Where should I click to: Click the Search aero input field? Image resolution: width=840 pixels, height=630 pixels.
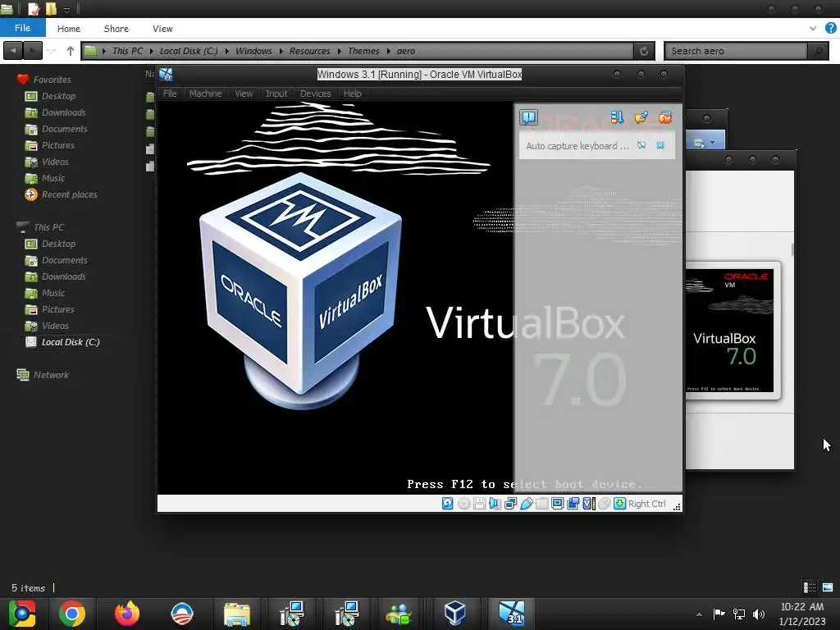pos(736,51)
